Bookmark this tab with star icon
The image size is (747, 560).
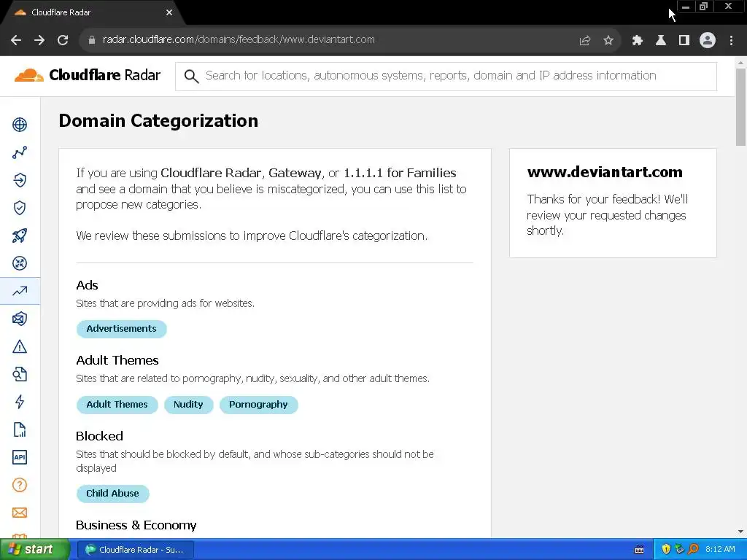point(608,41)
